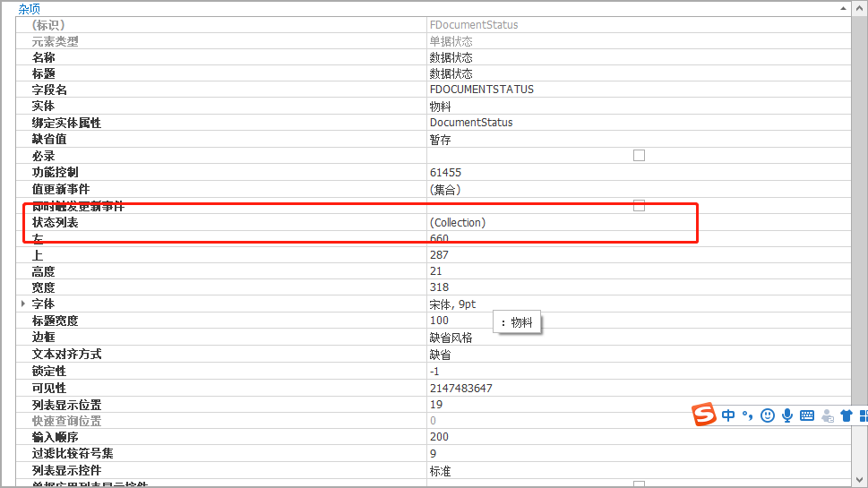Select the 标题宽度 property label
This screenshot has width=868, height=488.
point(55,321)
